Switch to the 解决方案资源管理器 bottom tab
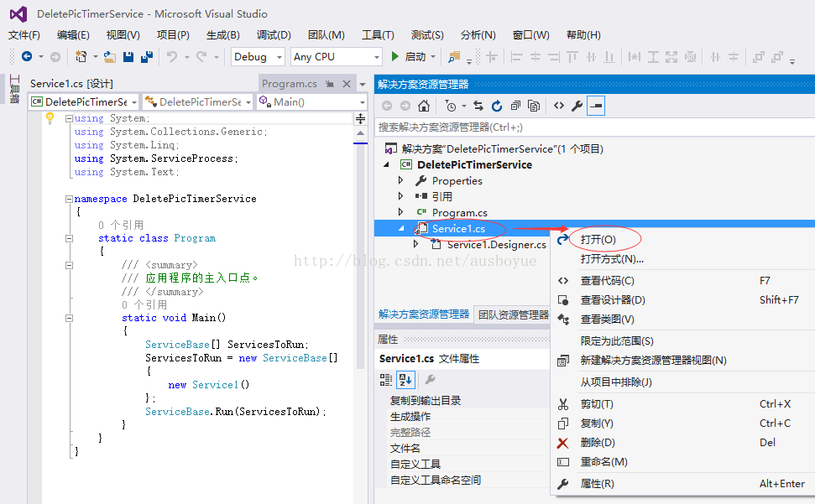 click(x=424, y=314)
